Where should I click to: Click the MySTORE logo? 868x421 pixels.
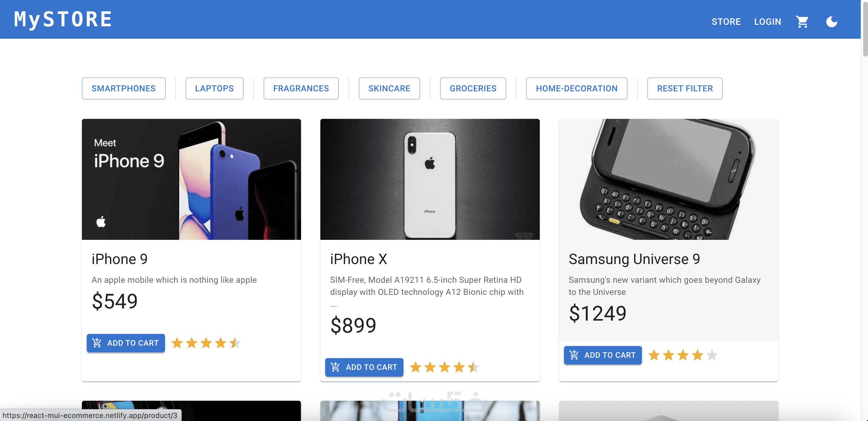[63, 19]
